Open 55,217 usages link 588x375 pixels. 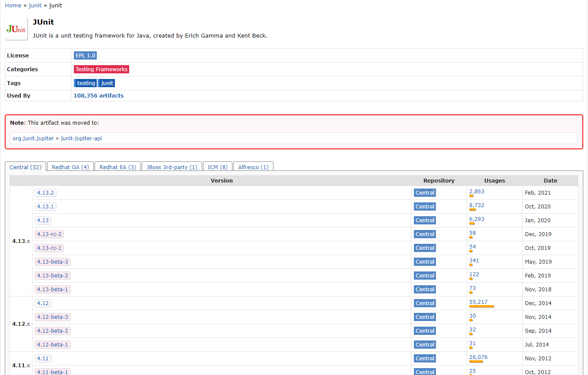pyautogui.click(x=478, y=302)
